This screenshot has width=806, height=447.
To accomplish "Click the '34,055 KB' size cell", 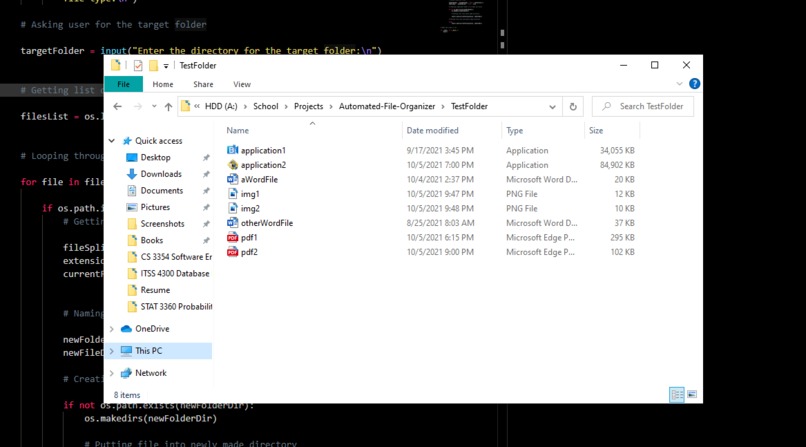I will 617,151.
